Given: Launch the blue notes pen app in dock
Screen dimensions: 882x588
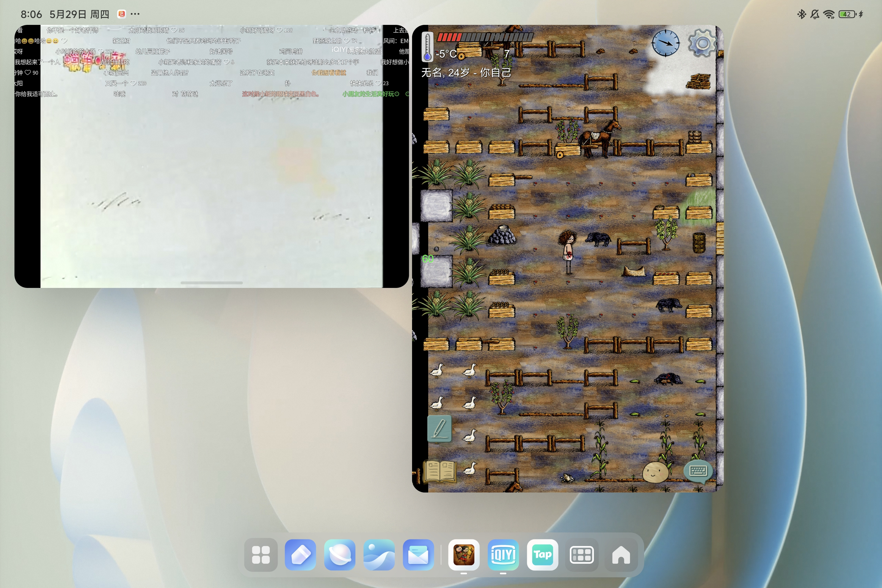Looking at the screenshot, I should [x=300, y=555].
